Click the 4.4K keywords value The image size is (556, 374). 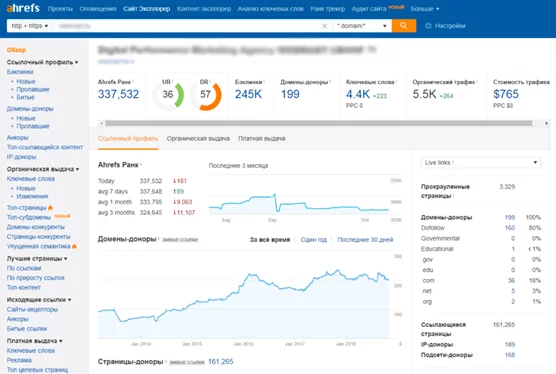[x=358, y=94]
